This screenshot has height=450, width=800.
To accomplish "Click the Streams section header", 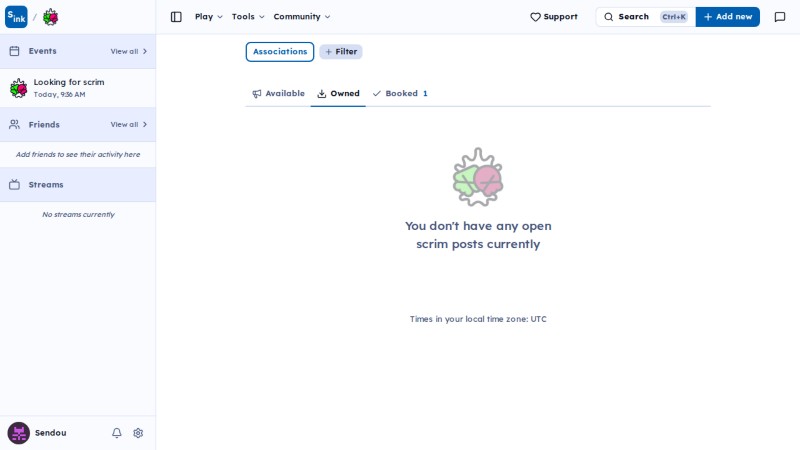I will [78, 185].
